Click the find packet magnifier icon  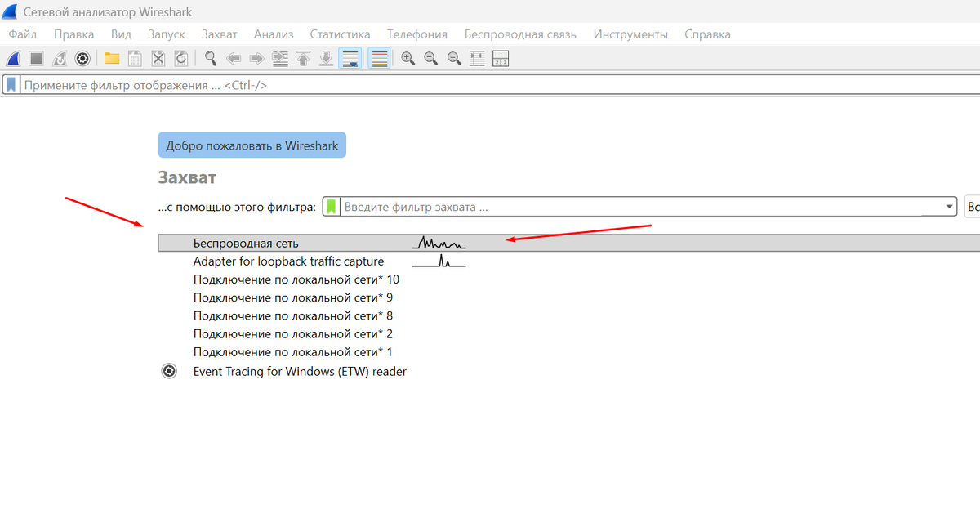(211, 59)
